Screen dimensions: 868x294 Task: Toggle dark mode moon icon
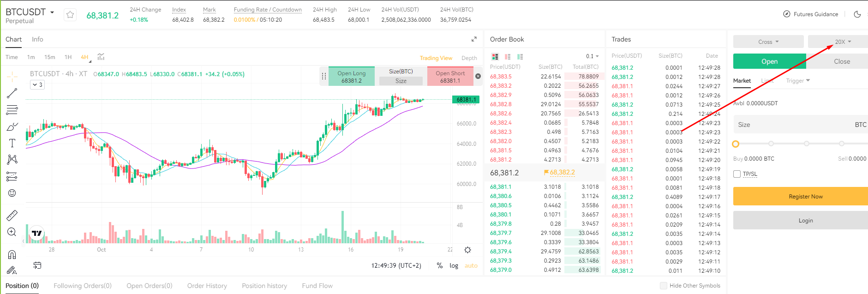point(857,14)
